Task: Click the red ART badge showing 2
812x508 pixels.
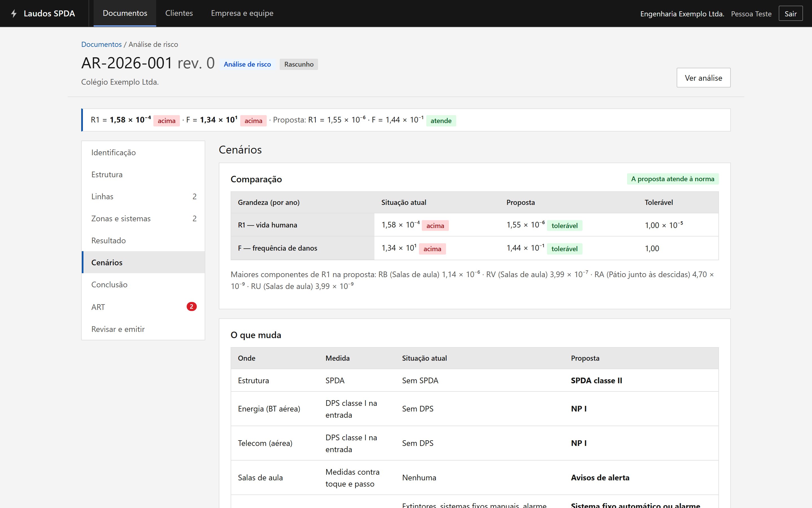Action: coord(192,306)
